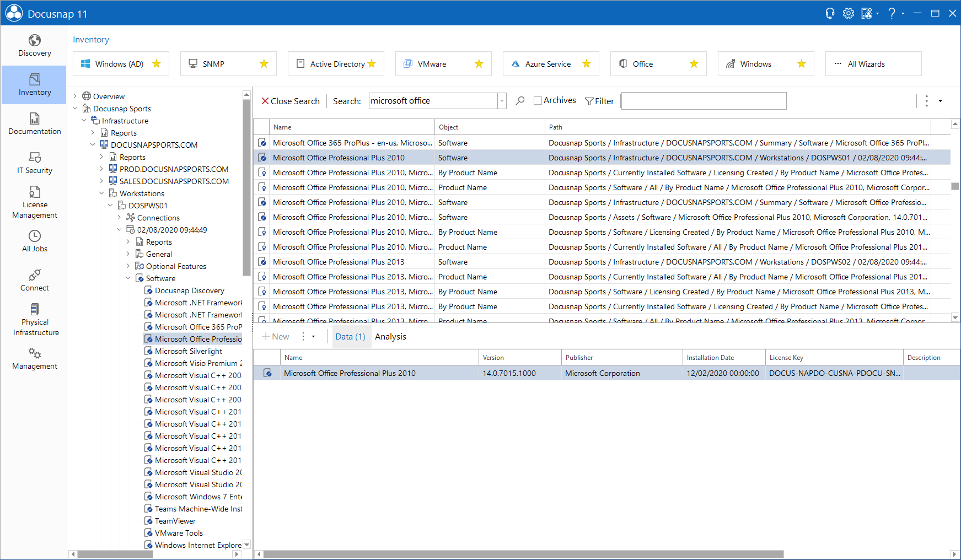This screenshot has width=961, height=560.
Task: Collapse the Docusnap Sports node
Action: click(x=76, y=109)
